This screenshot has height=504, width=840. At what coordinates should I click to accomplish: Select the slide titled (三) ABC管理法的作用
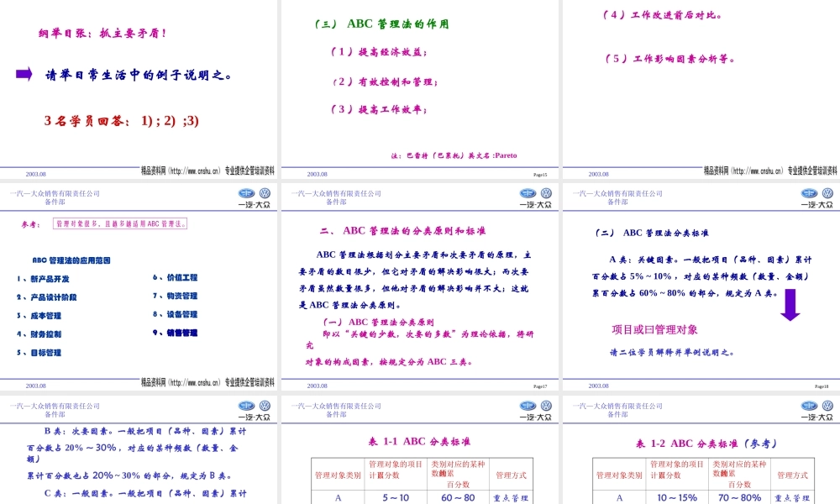[x=419, y=89]
